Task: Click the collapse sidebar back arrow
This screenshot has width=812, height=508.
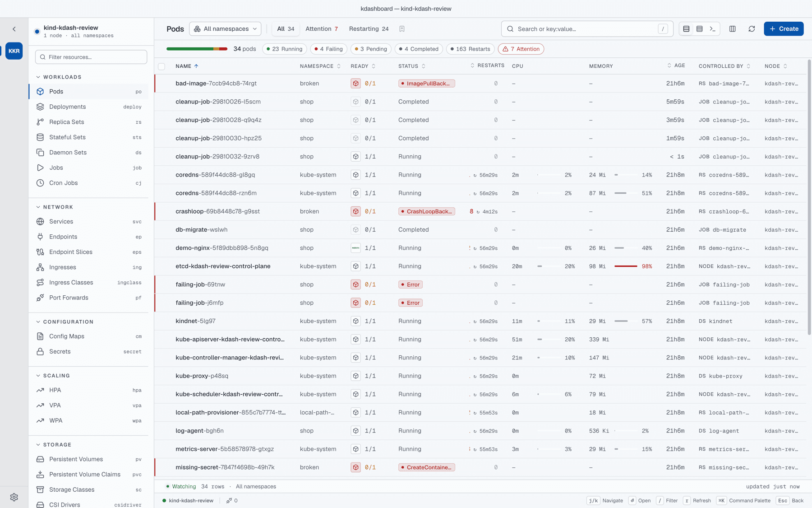Action: point(14,29)
